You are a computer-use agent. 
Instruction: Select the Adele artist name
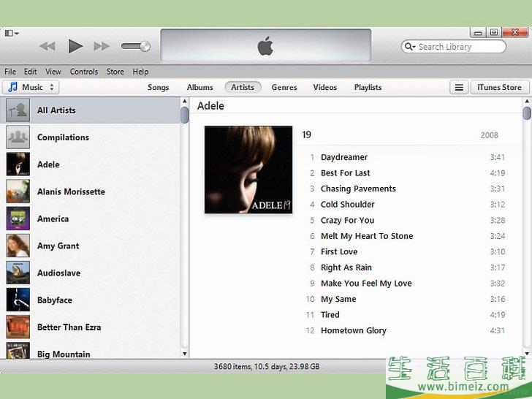48,164
